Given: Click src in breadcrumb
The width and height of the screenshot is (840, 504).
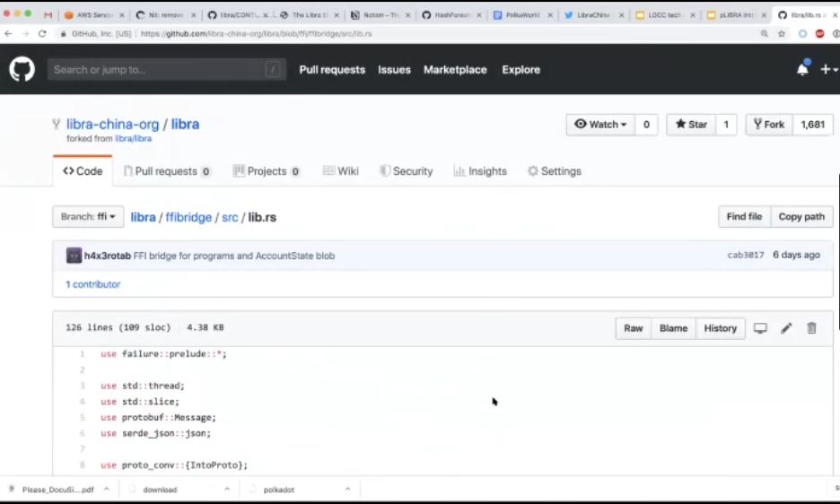Looking at the screenshot, I should coord(230,217).
